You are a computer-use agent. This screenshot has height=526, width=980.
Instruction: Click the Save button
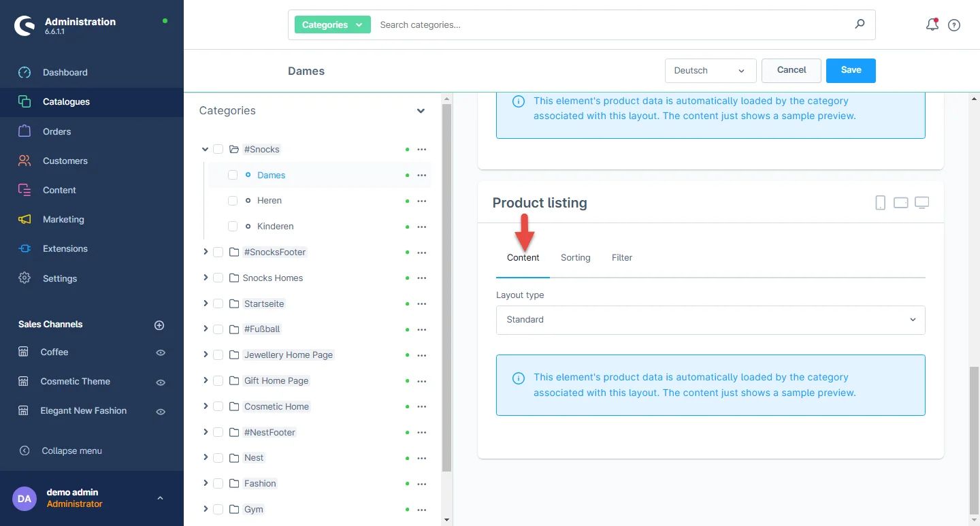point(851,70)
